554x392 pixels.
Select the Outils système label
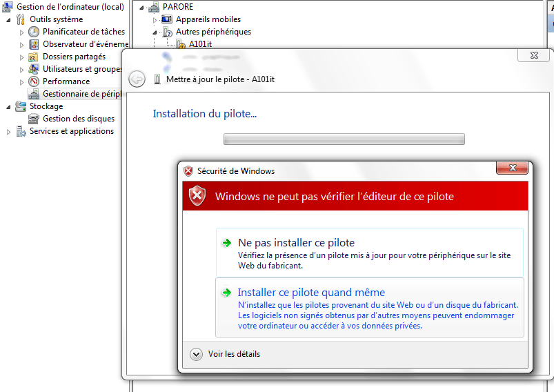(x=56, y=19)
